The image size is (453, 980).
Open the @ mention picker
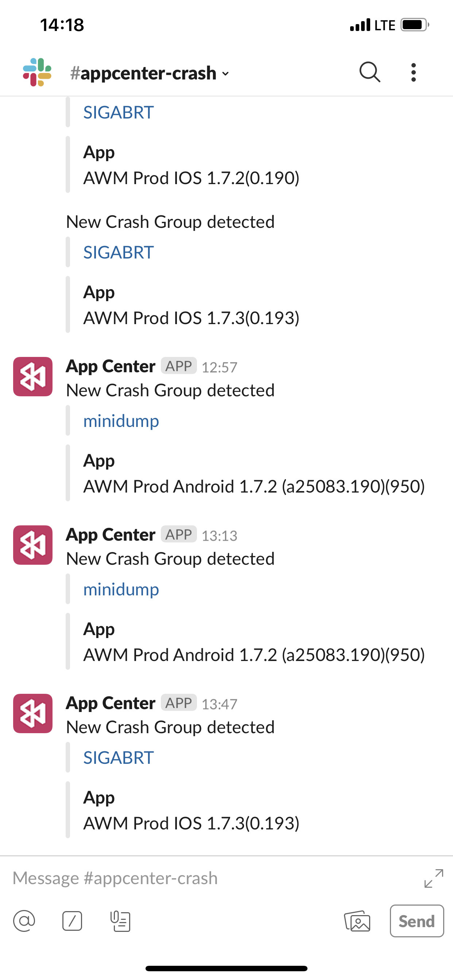(x=24, y=921)
